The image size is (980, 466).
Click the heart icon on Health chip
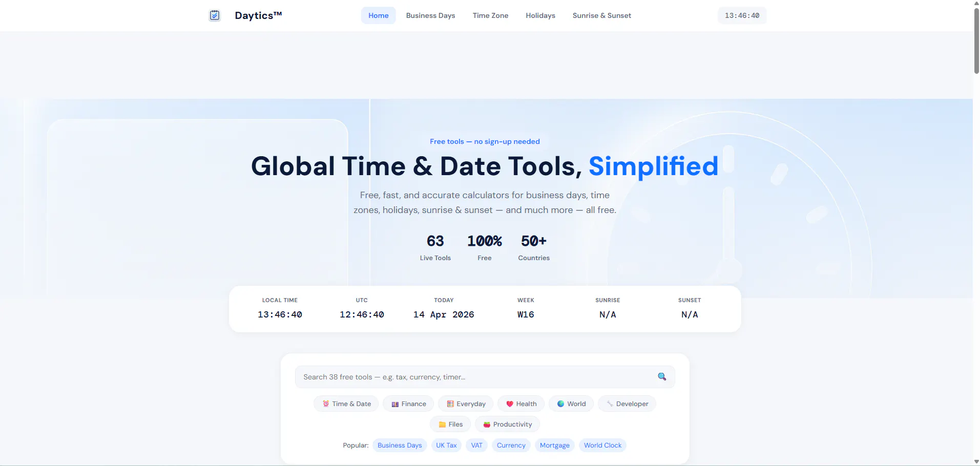coord(510,404)
